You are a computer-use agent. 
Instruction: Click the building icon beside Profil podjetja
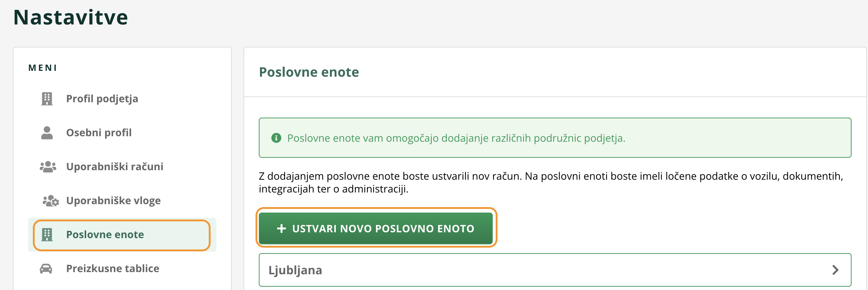click(47, 99)
